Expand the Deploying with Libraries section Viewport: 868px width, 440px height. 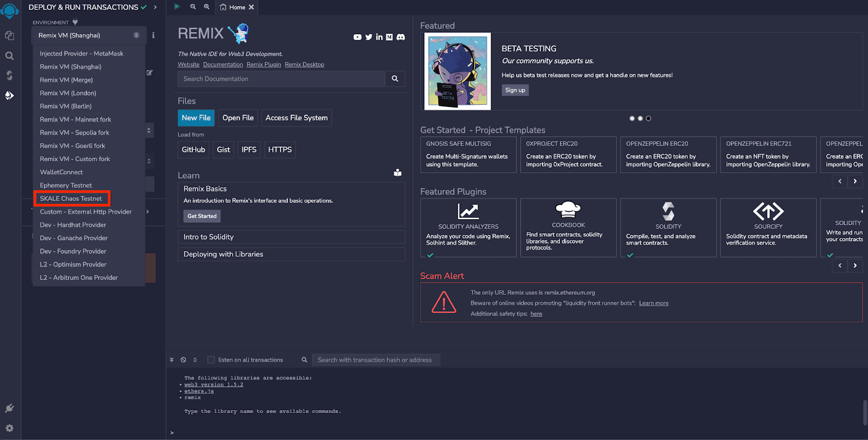(291, 254)
